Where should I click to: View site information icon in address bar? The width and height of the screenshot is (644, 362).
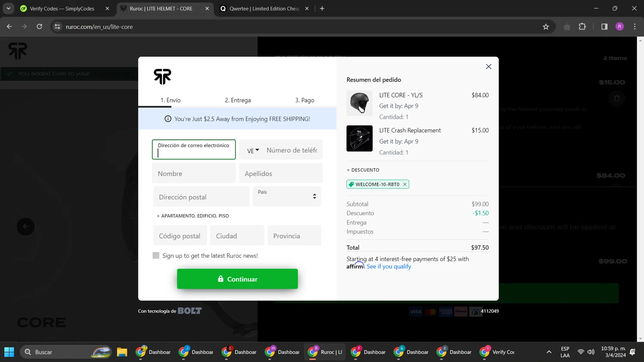57,27
